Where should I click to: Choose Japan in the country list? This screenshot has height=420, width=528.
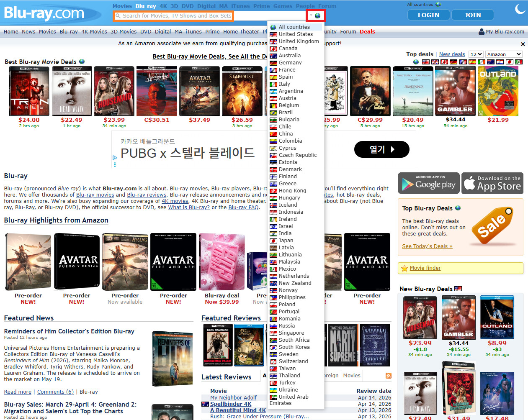(296, 240)
